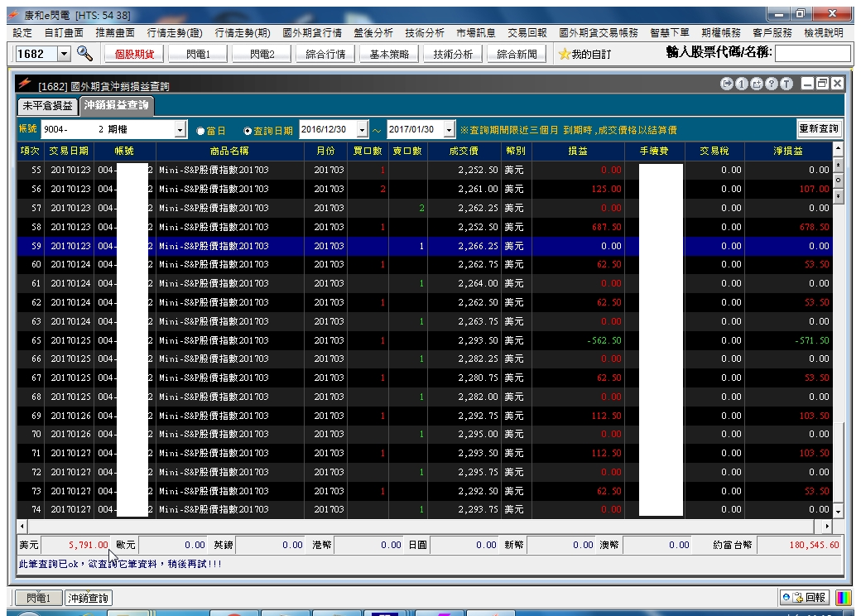This screenshot has height=616, width=861.
Task: Select row 59 with price 2,266.25
Action: (425, 246)
